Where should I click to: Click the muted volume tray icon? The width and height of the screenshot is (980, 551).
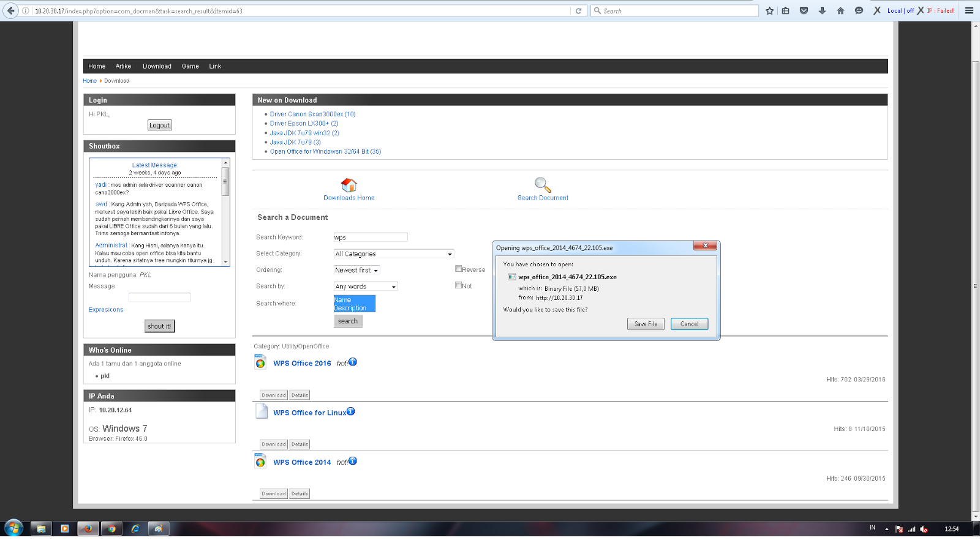click(x=924, y=529)
